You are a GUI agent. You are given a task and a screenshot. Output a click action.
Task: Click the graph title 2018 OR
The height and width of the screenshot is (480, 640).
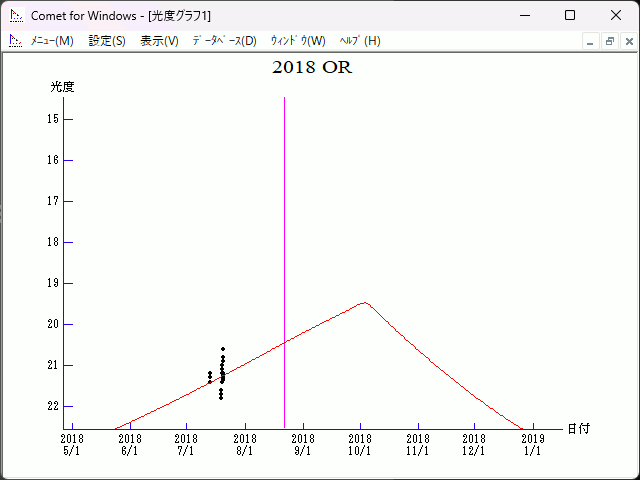(x=312, y=68)
